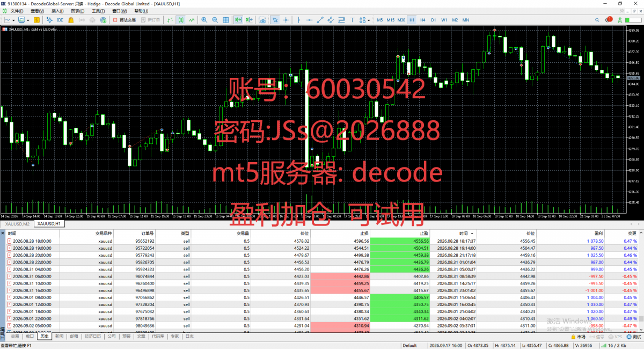Viewport: 644px width, 349px height.
Task: Switch to MN timeframe
Action: pyautogui.click(x=466, y=20)
